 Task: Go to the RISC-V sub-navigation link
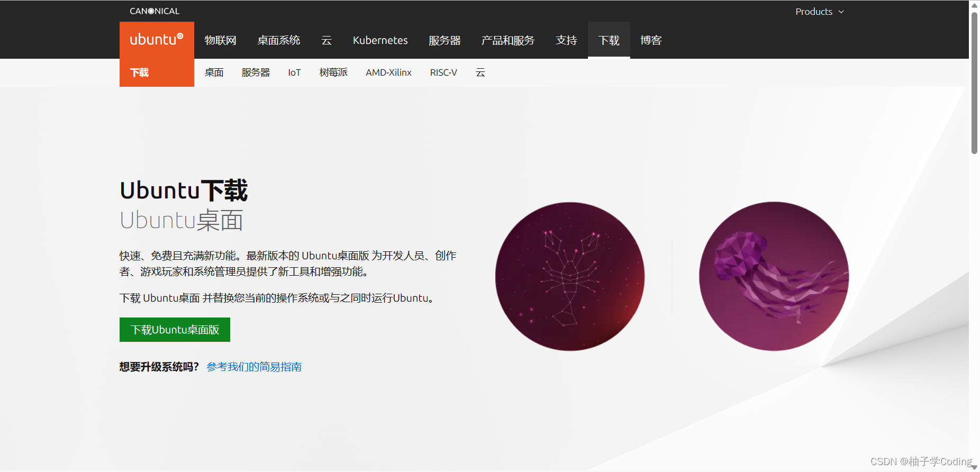pyautogui.click(x=443, y=72)
